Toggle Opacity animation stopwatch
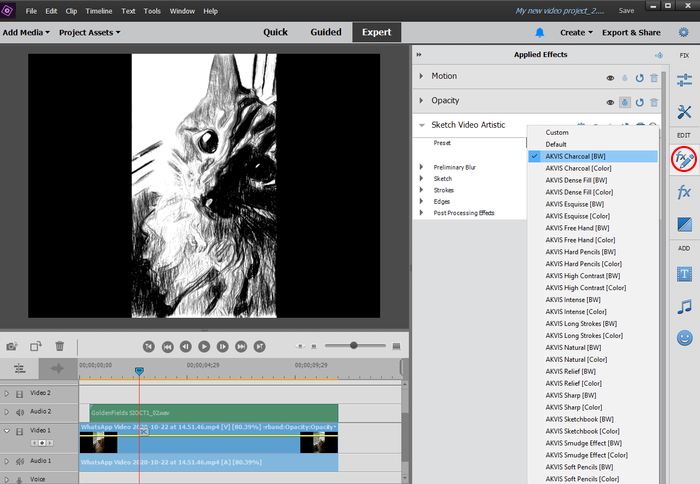The width and height of the screenshot is (700, 484). (625, 103)
